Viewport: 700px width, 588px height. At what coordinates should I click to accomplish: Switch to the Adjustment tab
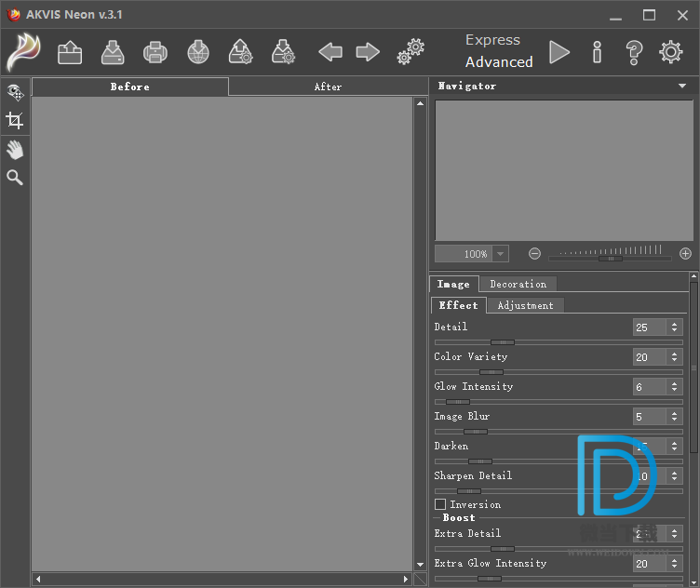click(x=525, y=305)
